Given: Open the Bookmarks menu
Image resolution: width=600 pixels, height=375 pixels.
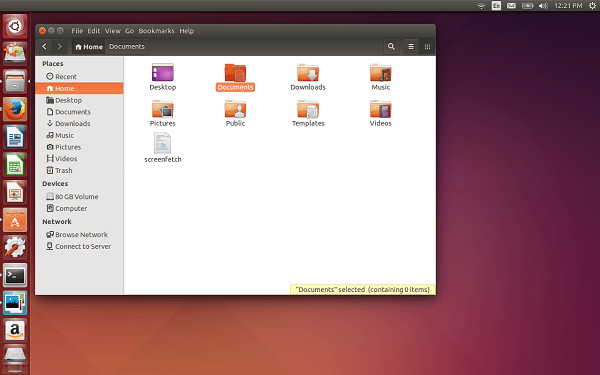Looking at the screenshot, I should (156, 31).
